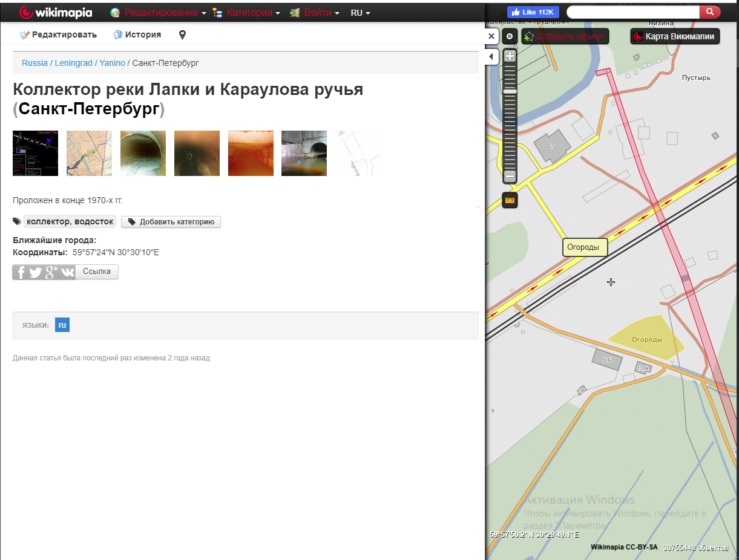
Task: Close the object info panel
Action: pos(491,36)
